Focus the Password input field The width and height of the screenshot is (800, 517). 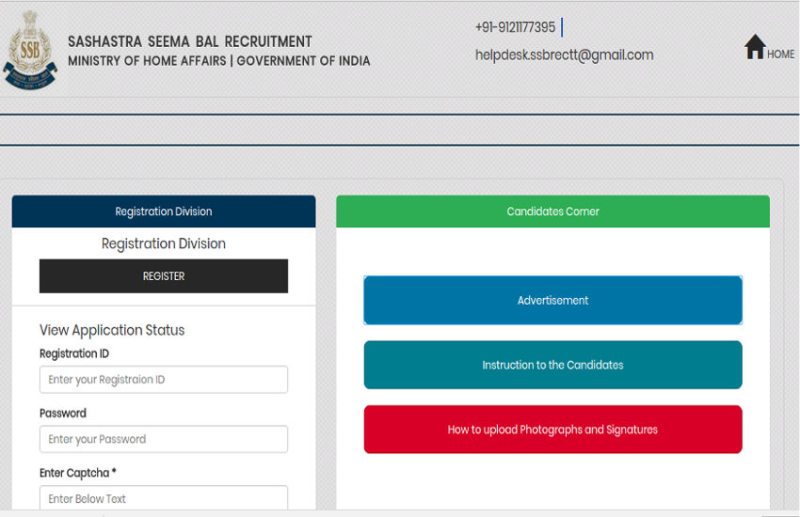[163, 439]
